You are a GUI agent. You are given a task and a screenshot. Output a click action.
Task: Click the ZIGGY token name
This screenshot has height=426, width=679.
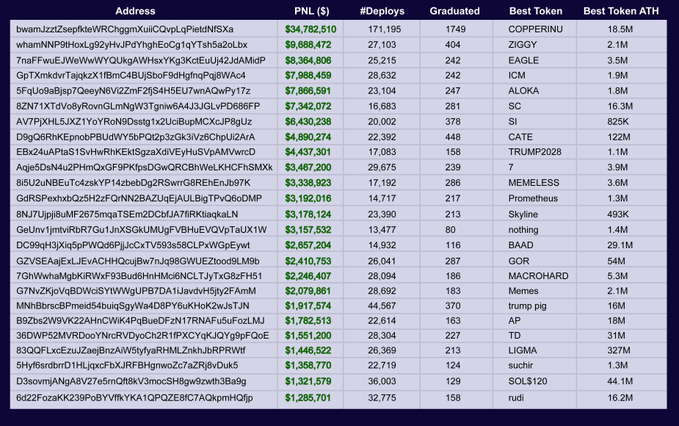tap(523, 45)
